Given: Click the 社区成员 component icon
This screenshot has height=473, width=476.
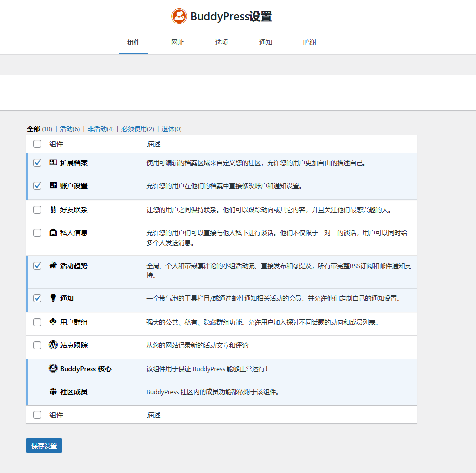Looking at the screenshot, I should [53, 392].
